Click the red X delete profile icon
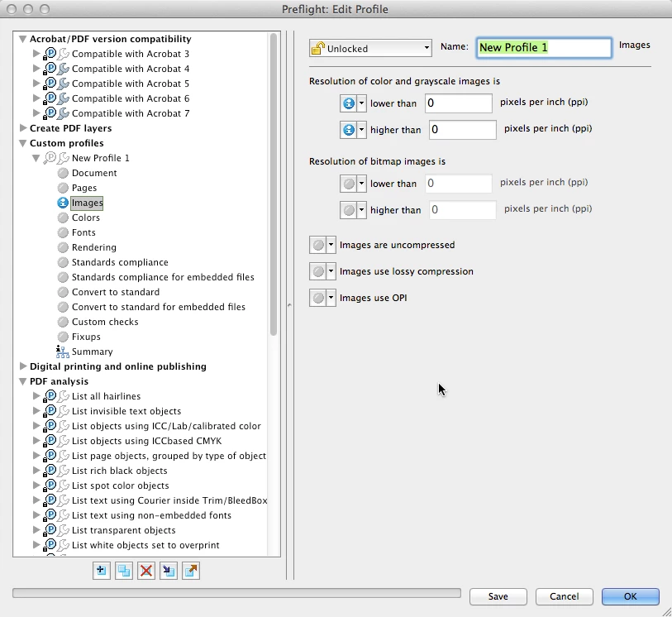 click(x=146, y=571)
